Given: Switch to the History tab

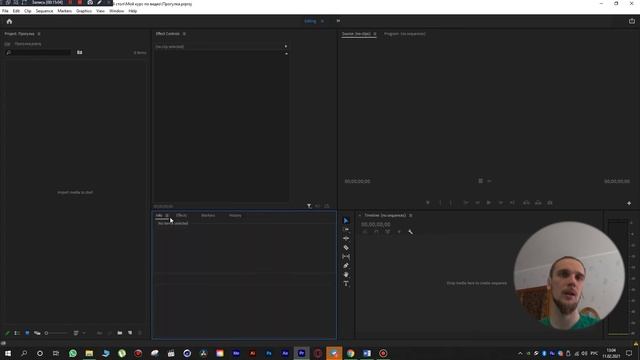Looking at the screenshot, I should (235, 216).
